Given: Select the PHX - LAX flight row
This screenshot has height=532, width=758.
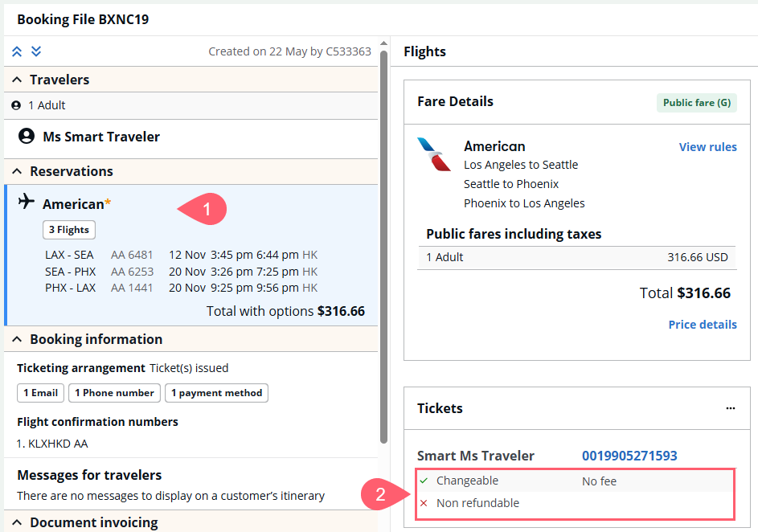Looking at the screenshot, I should (182, 288).
